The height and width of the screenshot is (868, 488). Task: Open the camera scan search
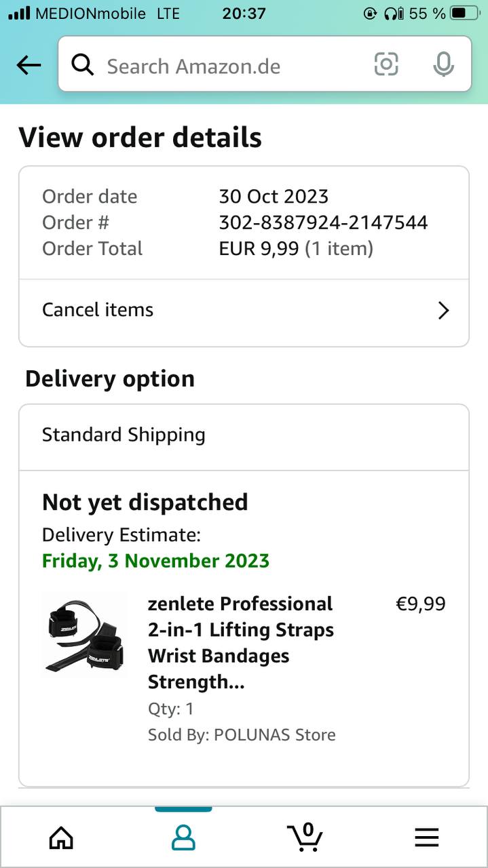click(x=386, y=65)
